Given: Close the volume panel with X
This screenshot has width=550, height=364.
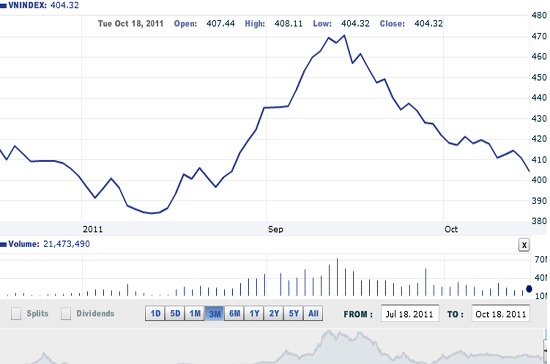Looking at the screenshot, I should [524, 245].
